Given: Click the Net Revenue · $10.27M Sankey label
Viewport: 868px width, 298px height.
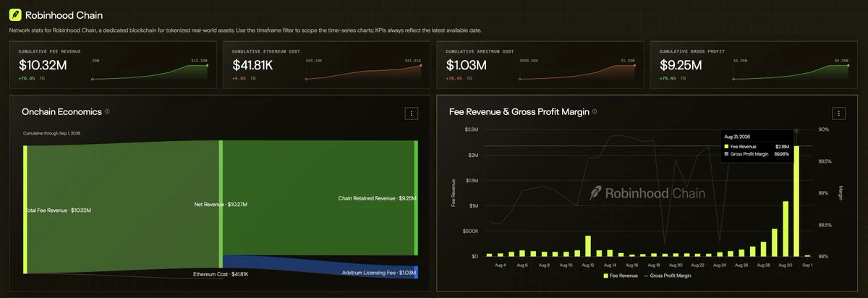Looking at the screenshot, I should 221,205.
